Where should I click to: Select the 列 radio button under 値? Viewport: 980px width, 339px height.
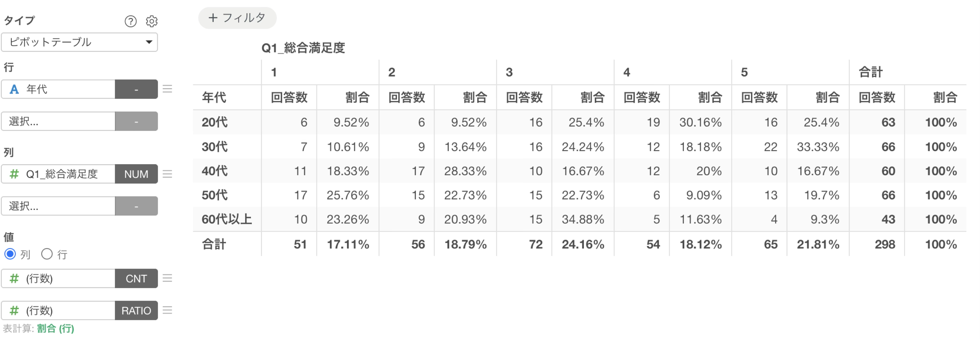click(x=10, y=254)
